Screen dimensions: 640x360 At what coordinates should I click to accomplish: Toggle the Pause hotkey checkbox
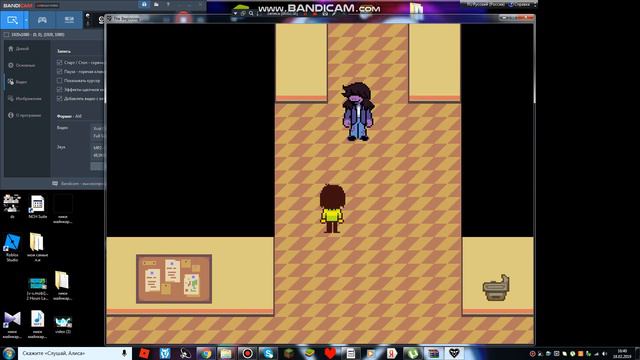click(x=60, y=71)
